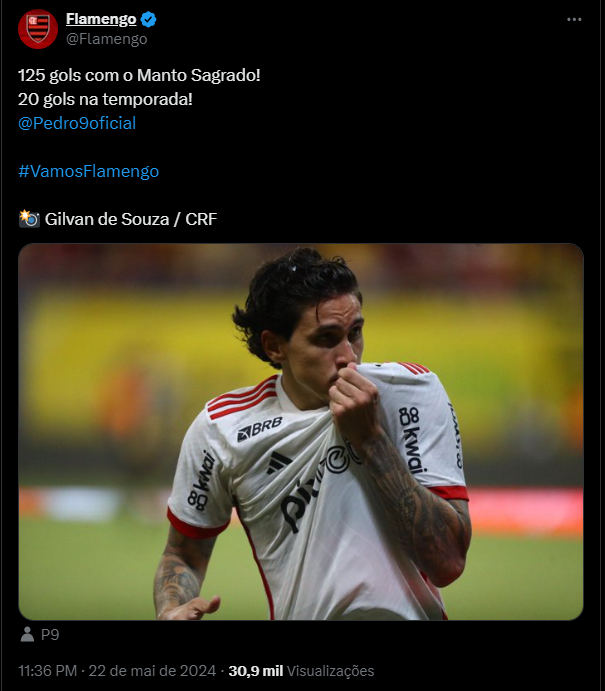Click the camera flash emoji
Screen dimensions: 605x691
[x=29, y=219]
